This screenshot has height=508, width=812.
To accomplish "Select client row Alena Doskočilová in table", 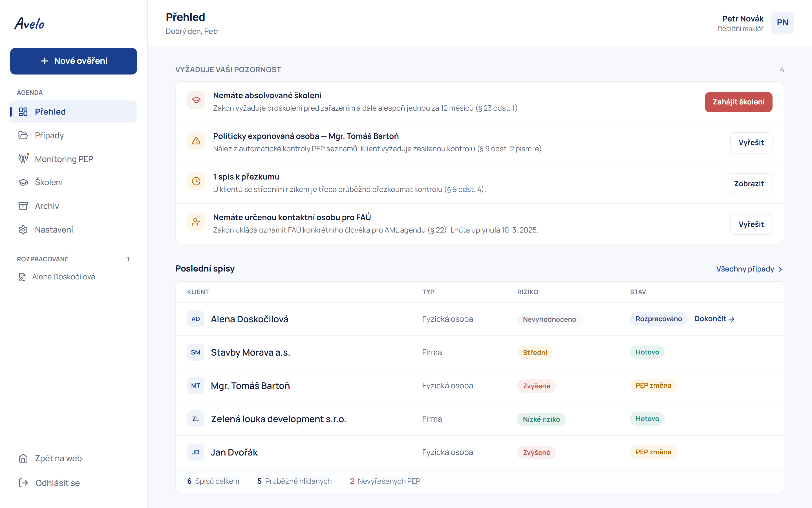I will (x=480, y=319).
